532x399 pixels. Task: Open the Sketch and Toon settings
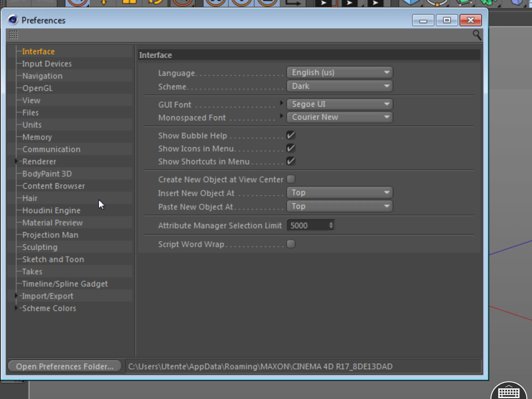(x=53, y=259)
